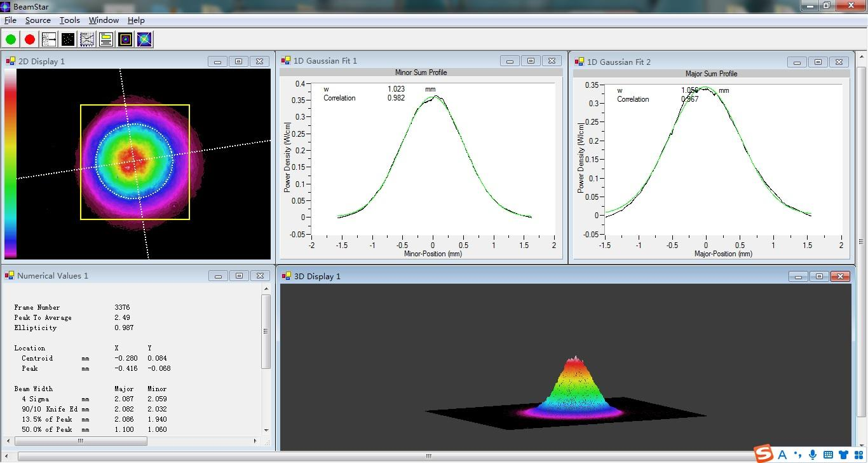The width and height of the screenshot is (868, 463).
Task: Open the File menu
Action: coord(11,20)
